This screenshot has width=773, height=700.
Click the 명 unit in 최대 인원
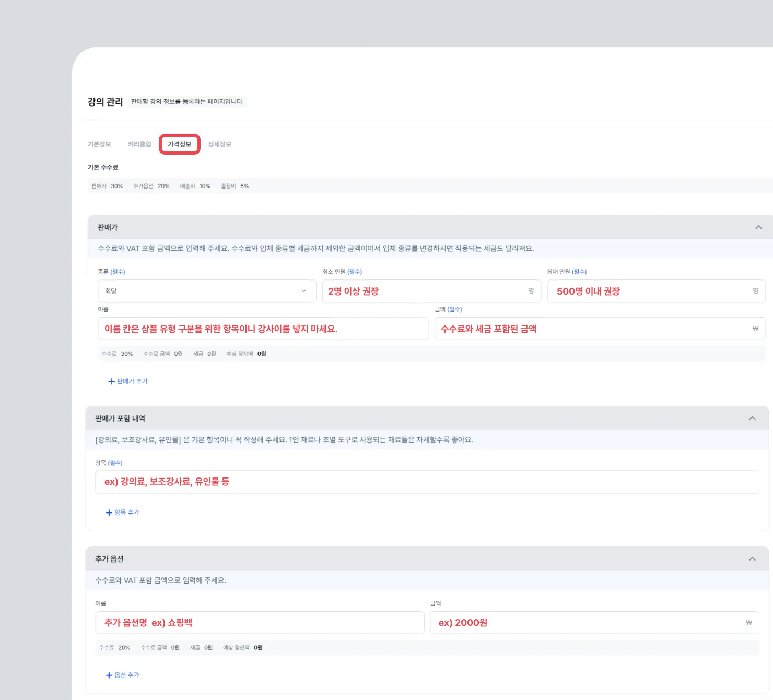point(756,291)
